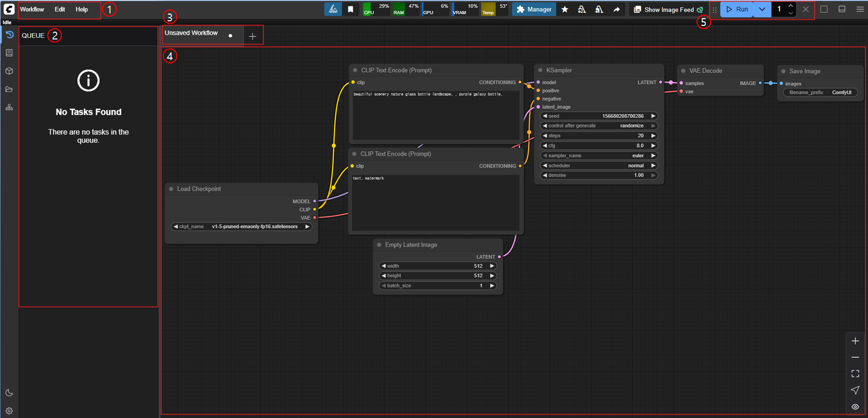Click the Run bar drag handle dots
The width and height of the screenshot is (868, 418).
tap(715, 10)
